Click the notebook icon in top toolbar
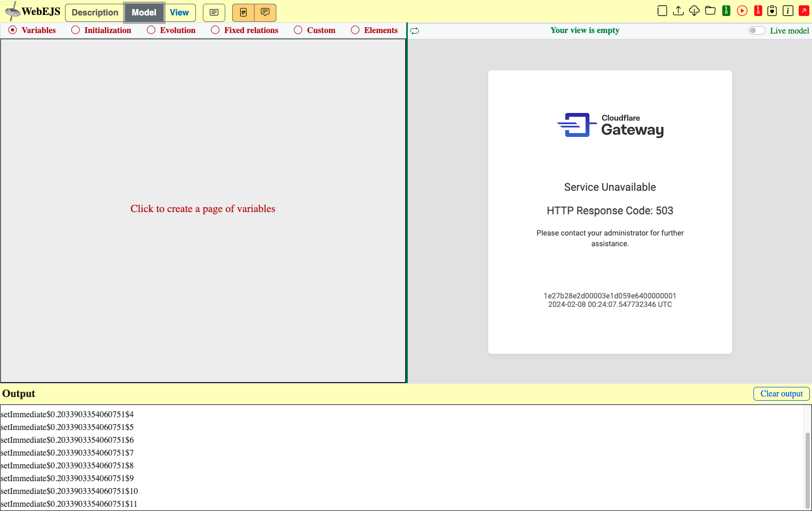This screenshot has height=511, width=812. point(662,11)
